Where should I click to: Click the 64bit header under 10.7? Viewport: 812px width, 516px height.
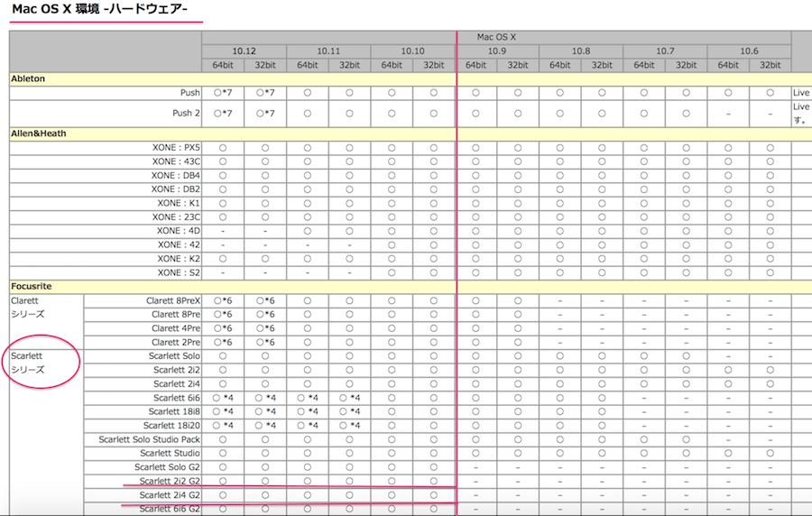pos(643,65)
